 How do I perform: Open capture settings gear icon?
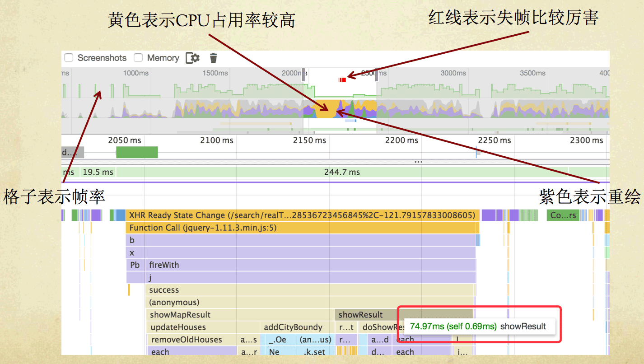pos(193,58)
